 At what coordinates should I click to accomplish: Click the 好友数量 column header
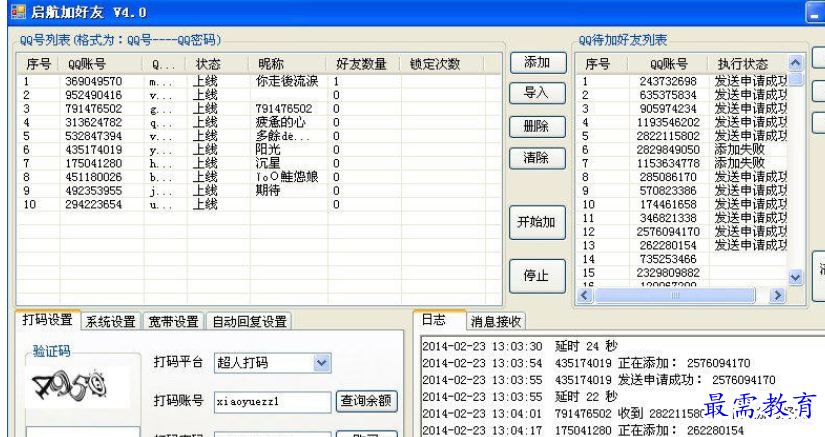(x=364, y=64)
